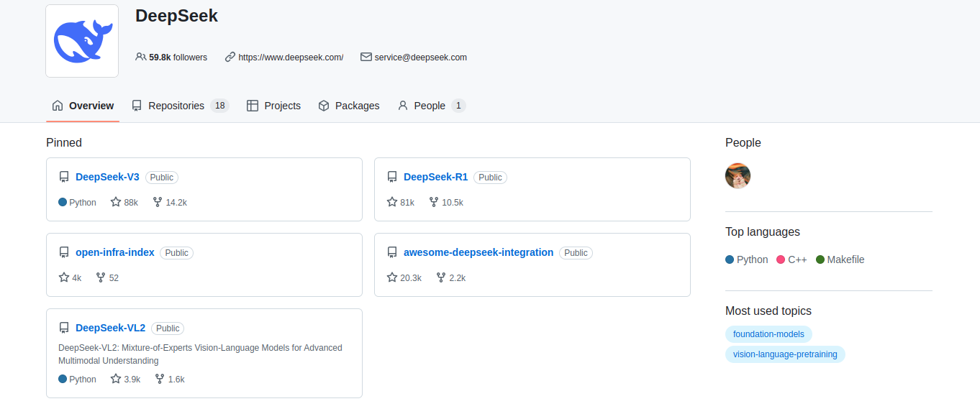Click the DeepSeek organization name heading

176,16
